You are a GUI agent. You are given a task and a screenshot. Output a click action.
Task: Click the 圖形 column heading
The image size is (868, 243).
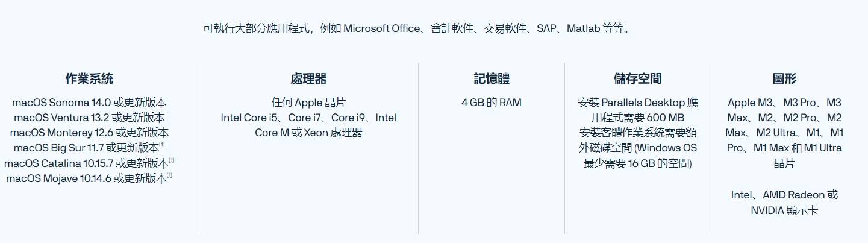(784, 78)
